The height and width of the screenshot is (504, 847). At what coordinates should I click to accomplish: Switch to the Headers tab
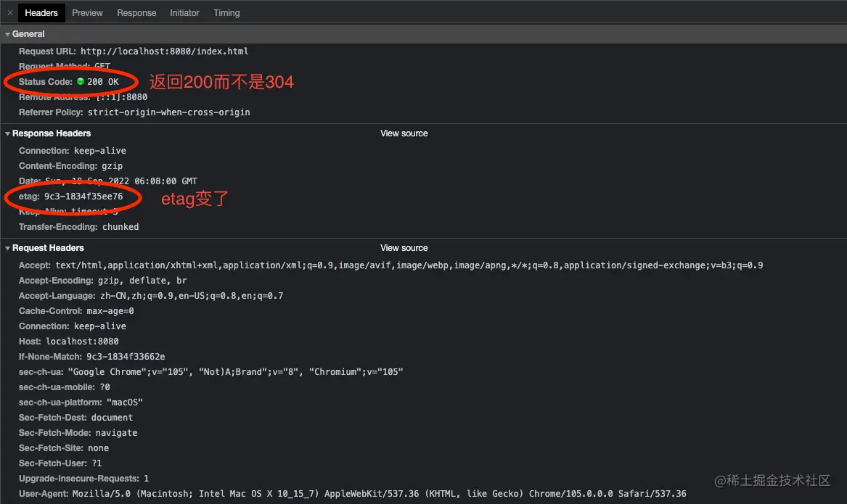[41, 13]
